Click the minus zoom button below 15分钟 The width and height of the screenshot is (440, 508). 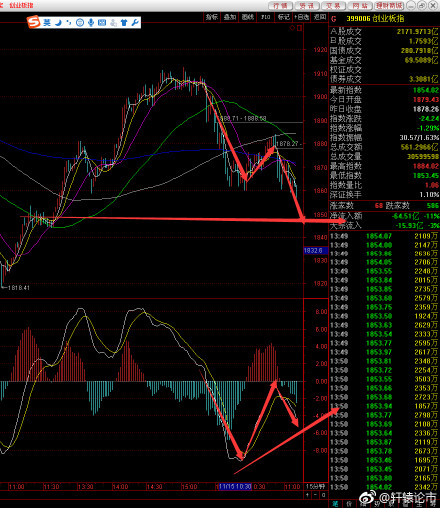point(315,495)
